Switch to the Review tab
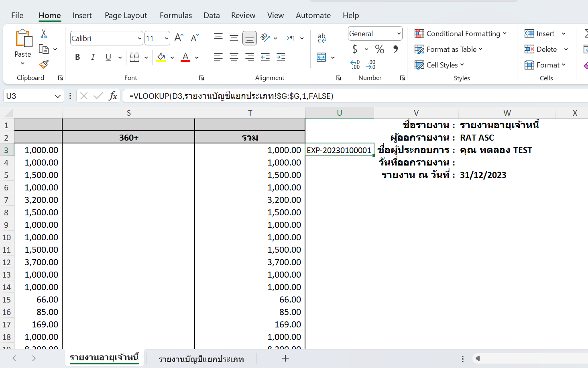The image size is (588, 368). (x=243, y=15)
